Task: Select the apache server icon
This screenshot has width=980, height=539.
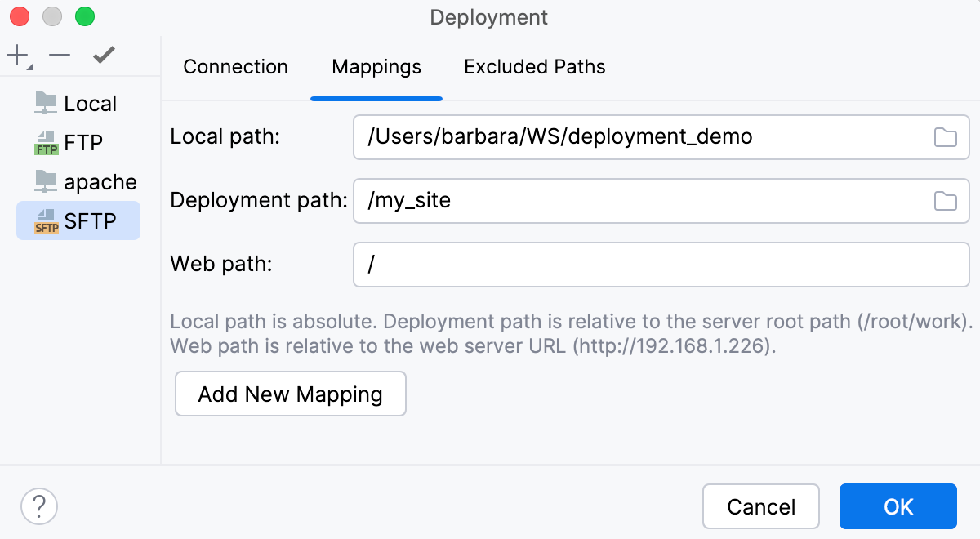Action: [x=47, y=181]
